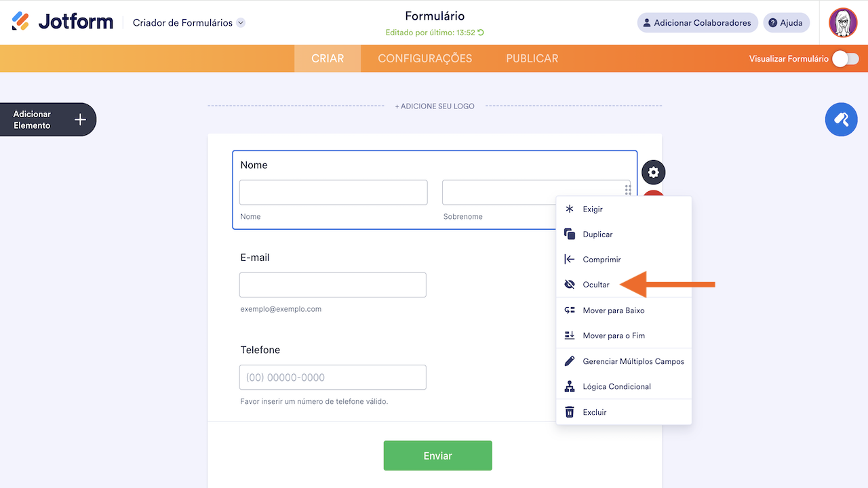Click the plus icon on Adicionar Elemento

coord(80,120)
